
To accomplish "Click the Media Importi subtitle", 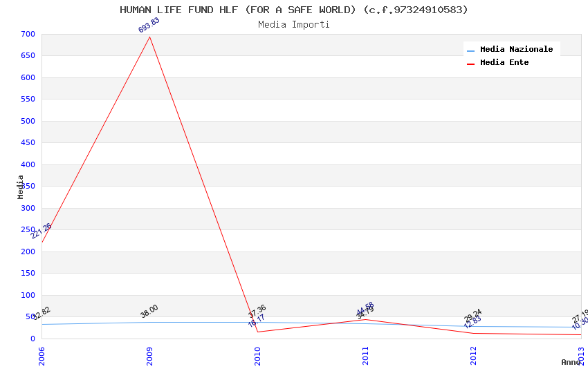I will [293, 25].
